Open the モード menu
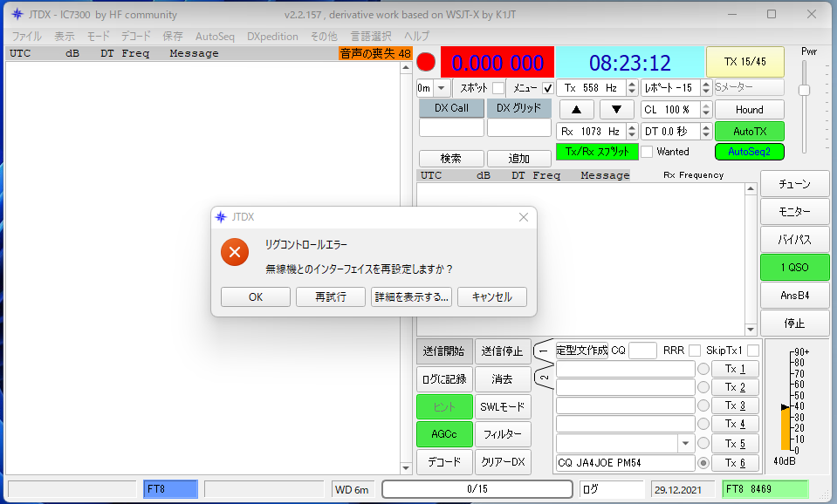This screenshot has height=504, width=837. pos(99,37)
